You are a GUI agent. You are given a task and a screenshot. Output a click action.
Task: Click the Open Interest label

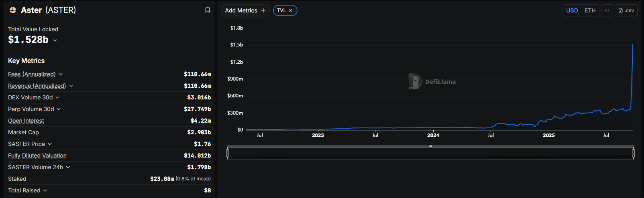click(26, 121)
